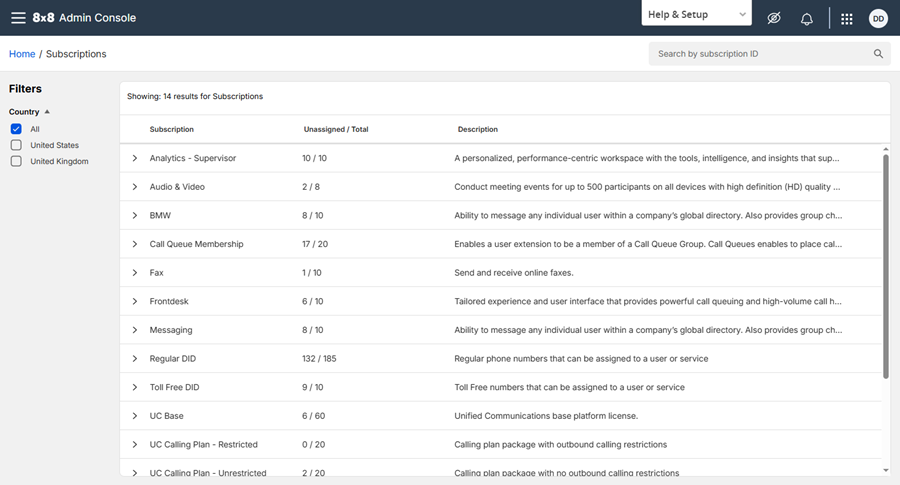Click the 1 / 10 count value

312,273
